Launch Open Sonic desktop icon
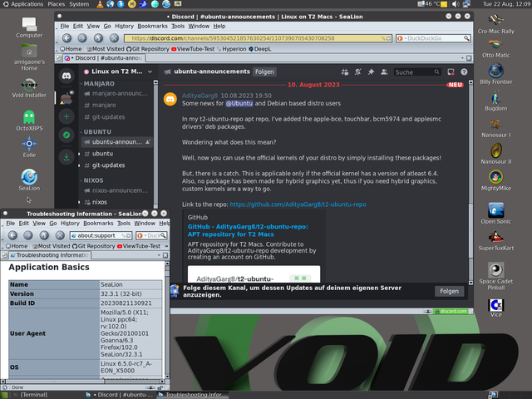The image size is (532, 399). pos(495,213)
